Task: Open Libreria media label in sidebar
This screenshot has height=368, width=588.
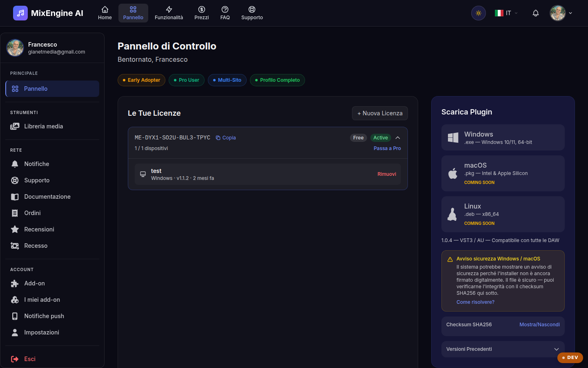Action: click(43, 126)
